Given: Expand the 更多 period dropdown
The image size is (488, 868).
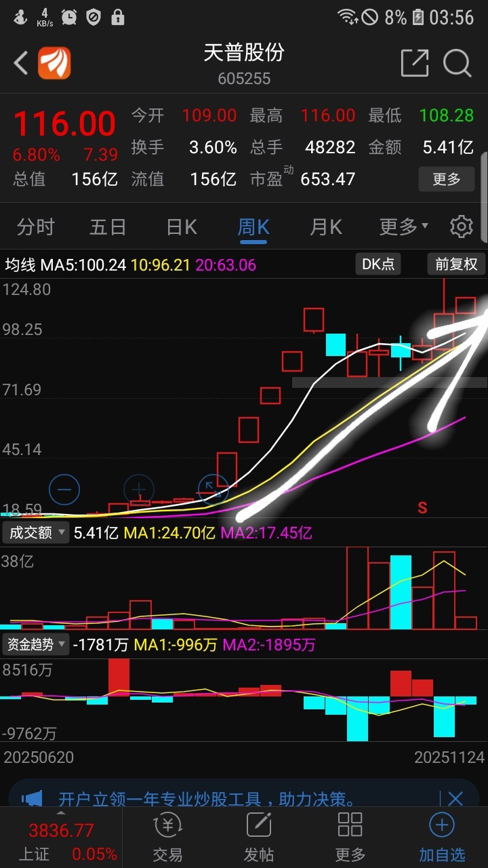Looking at the screenshot, I should 404,227.
